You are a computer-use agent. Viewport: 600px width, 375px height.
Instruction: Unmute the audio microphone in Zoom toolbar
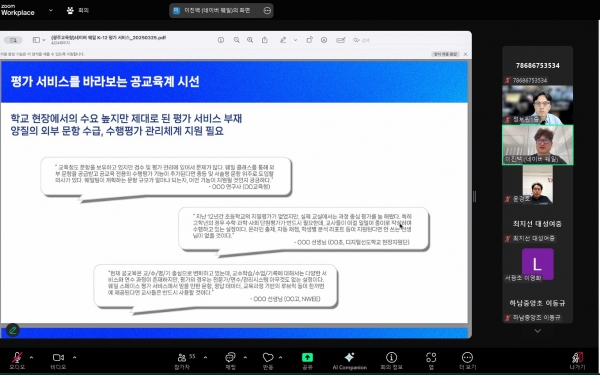click(x=17, y=360)
